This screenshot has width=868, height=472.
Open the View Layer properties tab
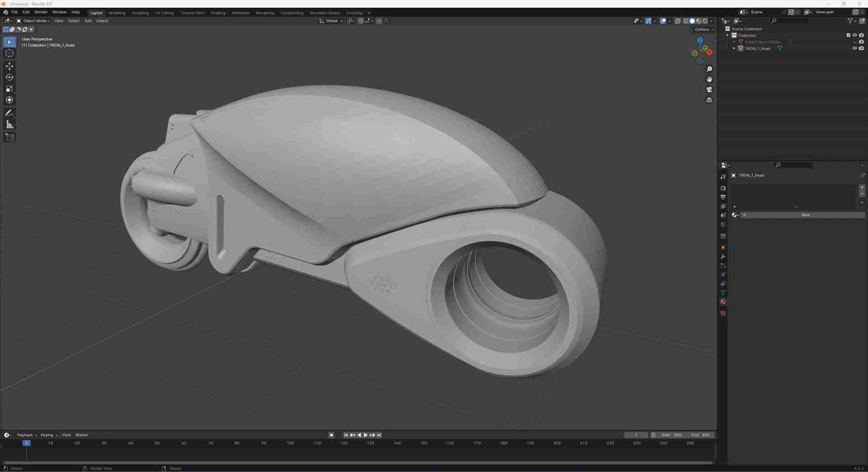723,206
